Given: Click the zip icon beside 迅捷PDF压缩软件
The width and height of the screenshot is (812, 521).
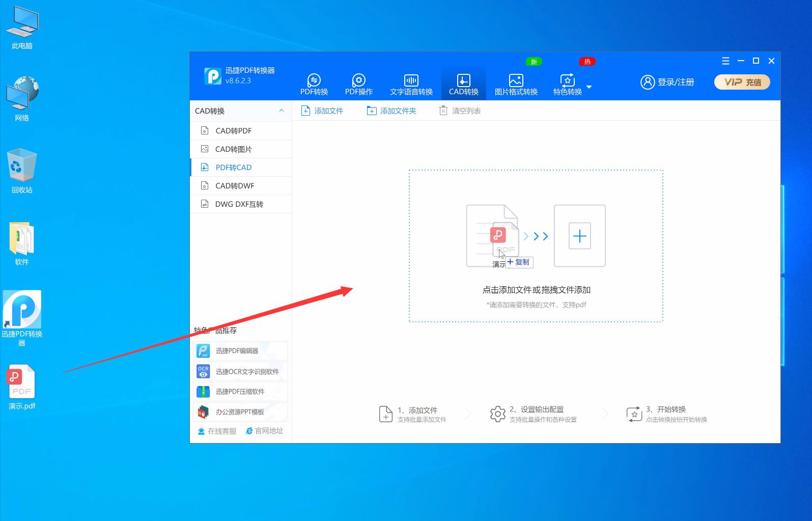Looking at the screenshot, I should (203, 392).
